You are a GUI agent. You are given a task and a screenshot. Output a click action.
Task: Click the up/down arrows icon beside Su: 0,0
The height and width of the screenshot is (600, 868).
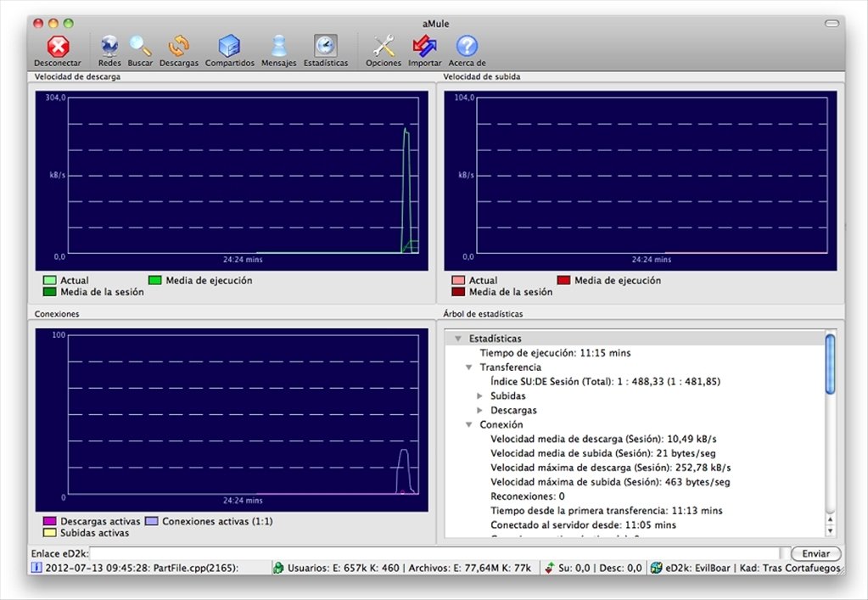549,568
